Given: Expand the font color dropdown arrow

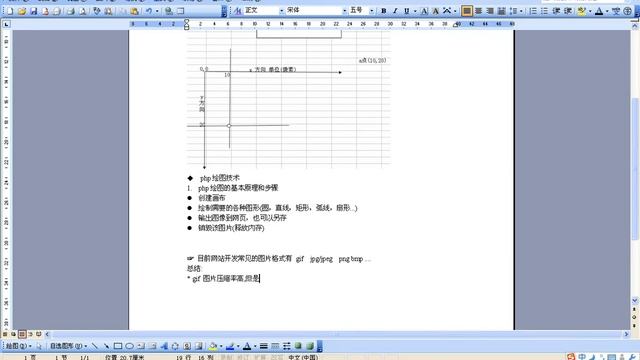Looking at the screenshot, I should tap(607, 11).
